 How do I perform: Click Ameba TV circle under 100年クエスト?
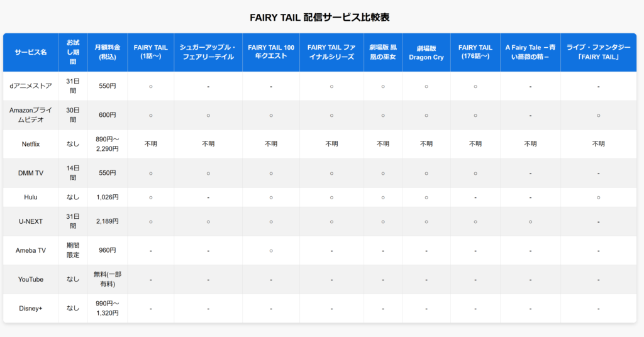click(271, 251)
